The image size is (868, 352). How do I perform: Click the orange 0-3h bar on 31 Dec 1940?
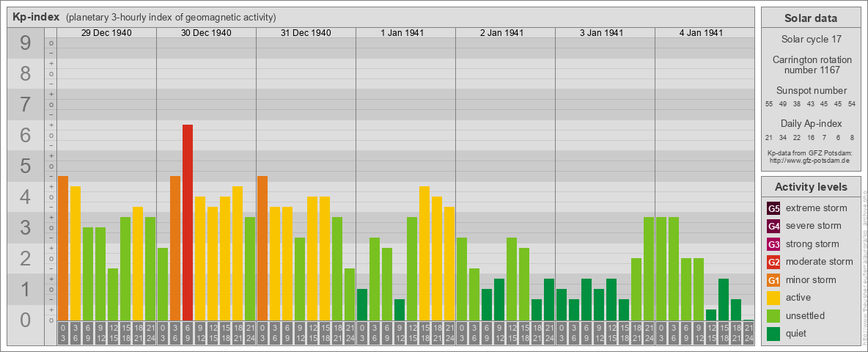(262, 248)
